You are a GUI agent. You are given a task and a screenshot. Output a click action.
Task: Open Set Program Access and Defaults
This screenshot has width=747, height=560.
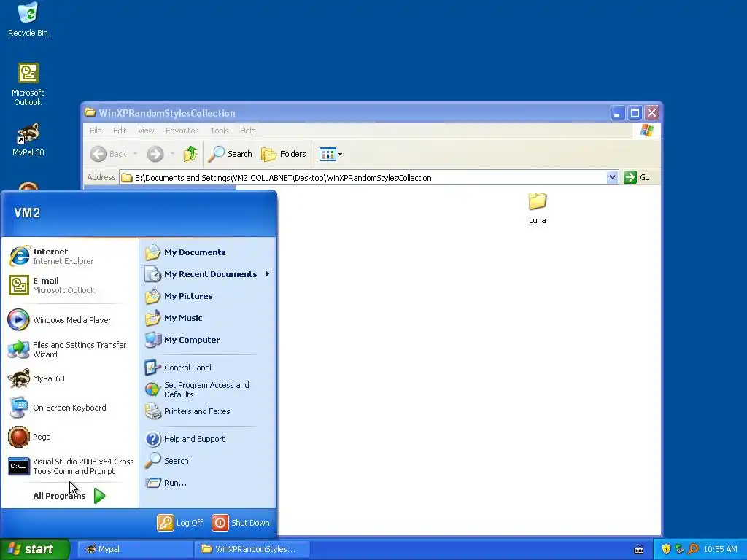pos(208,389)
